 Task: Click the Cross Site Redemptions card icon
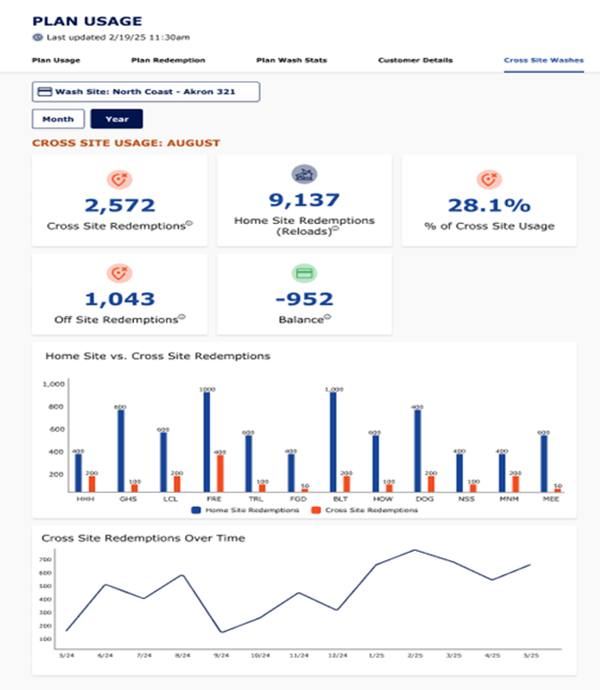point(120,180)
